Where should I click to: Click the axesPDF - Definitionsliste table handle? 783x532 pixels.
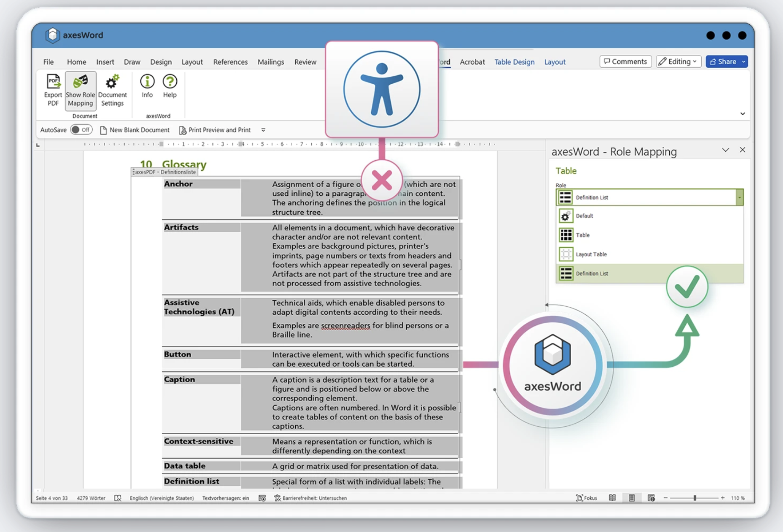(165, 172)
